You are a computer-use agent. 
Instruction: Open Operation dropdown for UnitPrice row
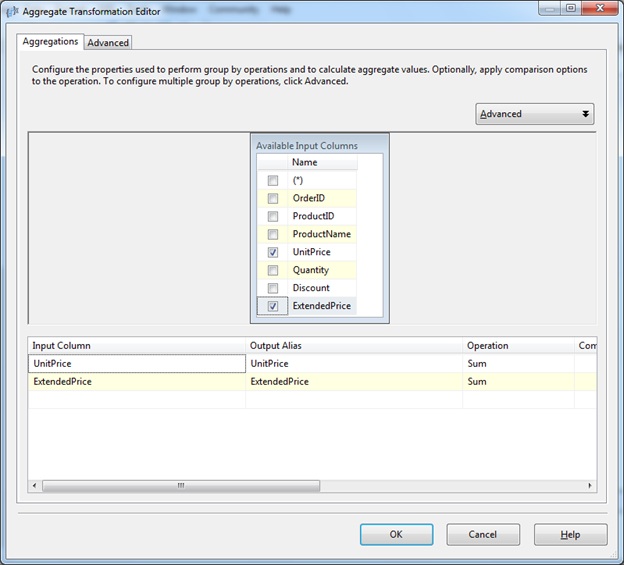(519, 364)
